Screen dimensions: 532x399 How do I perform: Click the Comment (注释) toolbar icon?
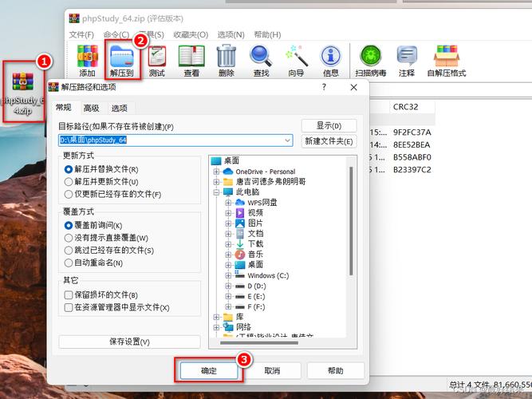tap(407, 61)
